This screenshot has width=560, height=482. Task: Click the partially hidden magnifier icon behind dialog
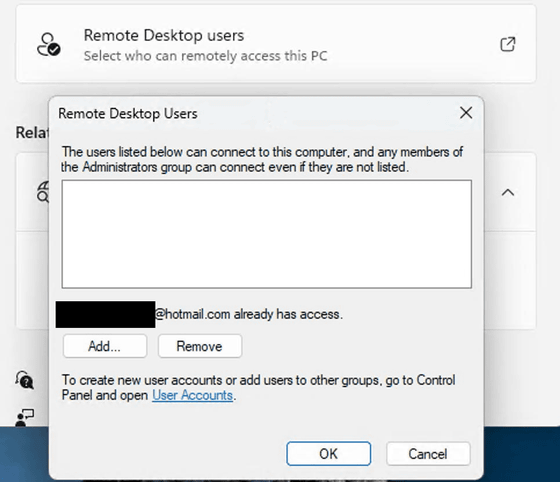pos(43,192)
